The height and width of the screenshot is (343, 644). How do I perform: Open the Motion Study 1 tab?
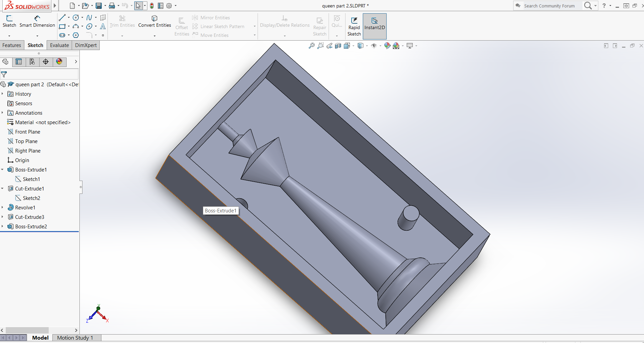click(75, 338)
